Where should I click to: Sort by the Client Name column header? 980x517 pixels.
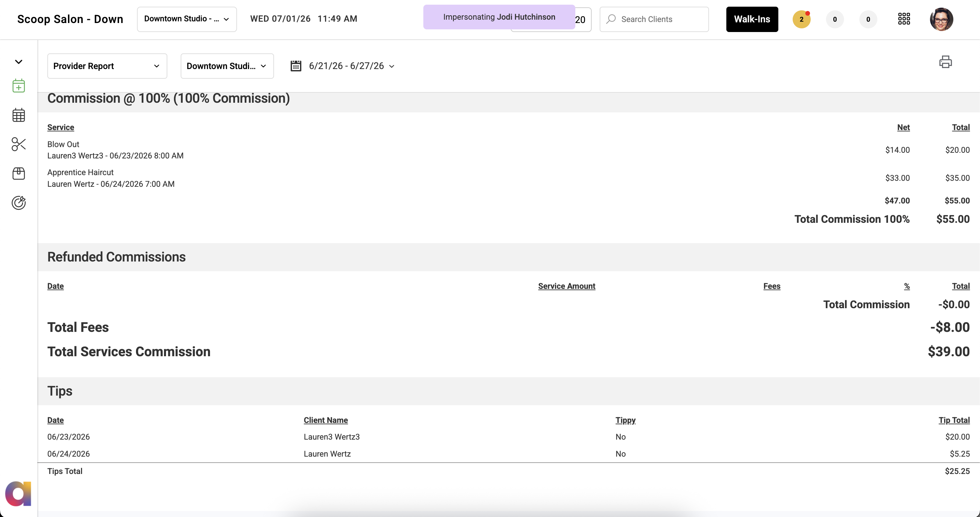coord(326,420)
